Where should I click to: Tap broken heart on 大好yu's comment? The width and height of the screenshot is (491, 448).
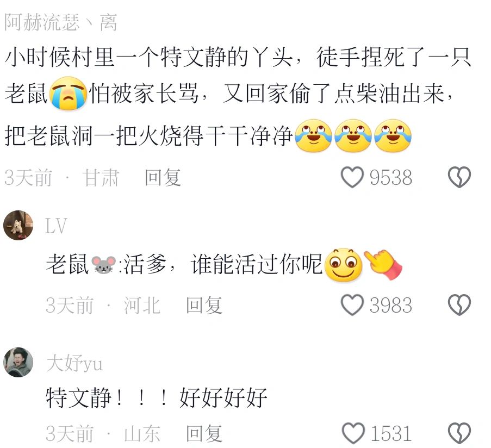coord(459,433)
